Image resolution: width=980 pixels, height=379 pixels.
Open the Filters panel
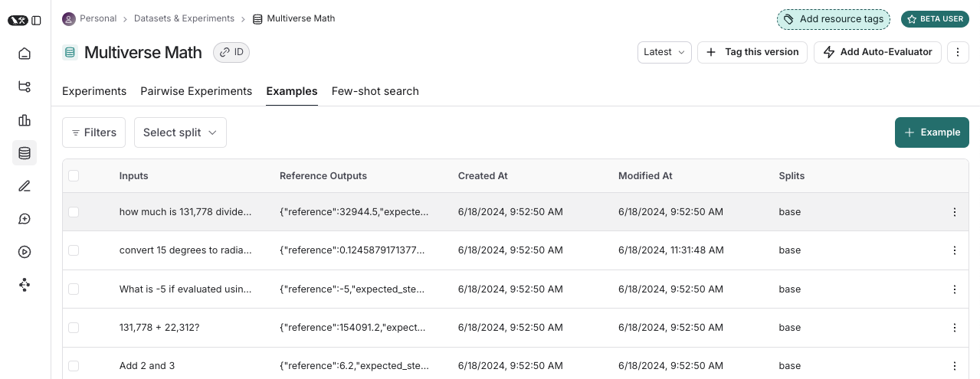pos(94,132)
